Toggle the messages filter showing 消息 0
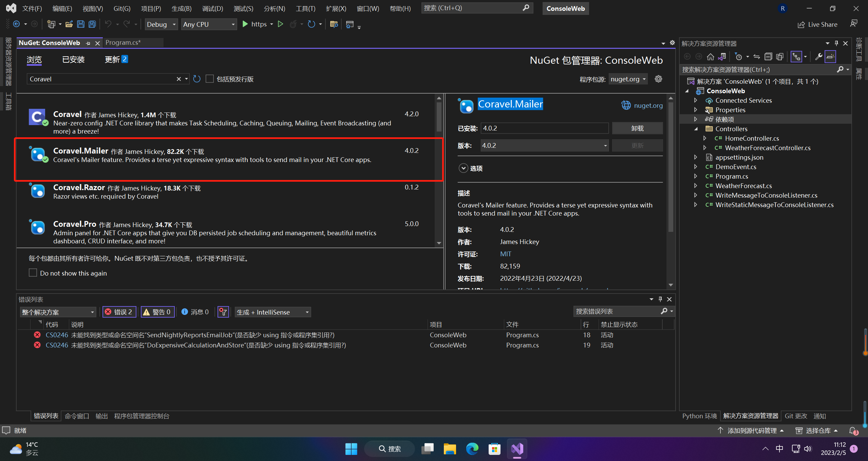Image resolution: width=868 pixels, height=461 pixels. pos(195,312)
